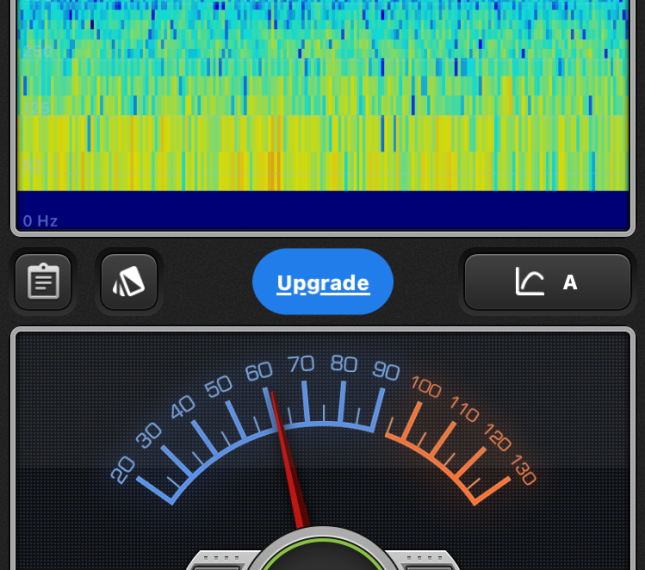Open the A-weighting selector
645x570 pixels.
570,282
